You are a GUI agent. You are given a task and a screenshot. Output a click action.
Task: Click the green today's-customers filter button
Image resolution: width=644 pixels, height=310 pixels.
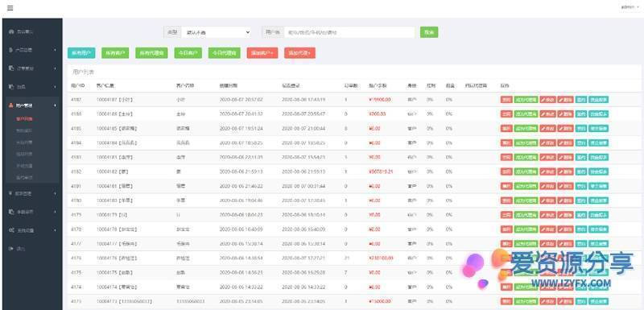pos(188,53)
